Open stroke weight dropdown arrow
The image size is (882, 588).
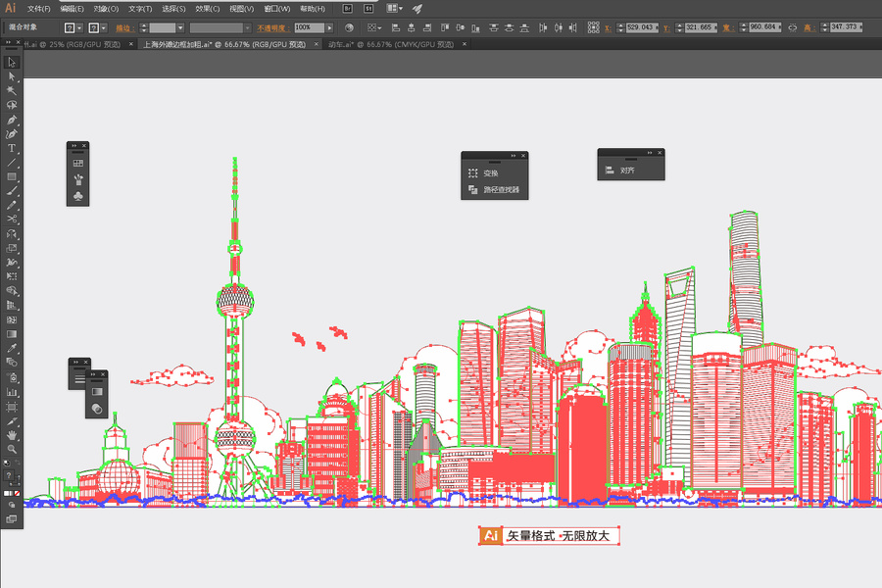click(x=180, y=27)
